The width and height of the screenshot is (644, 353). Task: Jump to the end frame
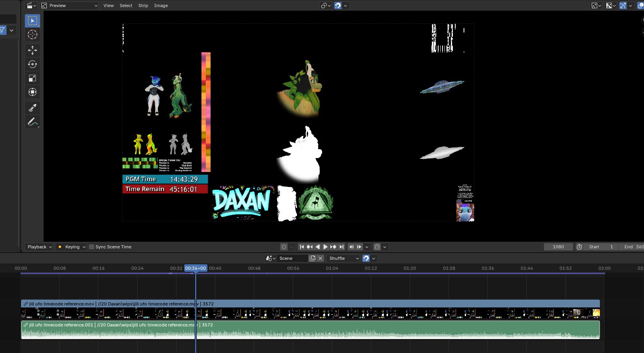click(x=341, y=247)
